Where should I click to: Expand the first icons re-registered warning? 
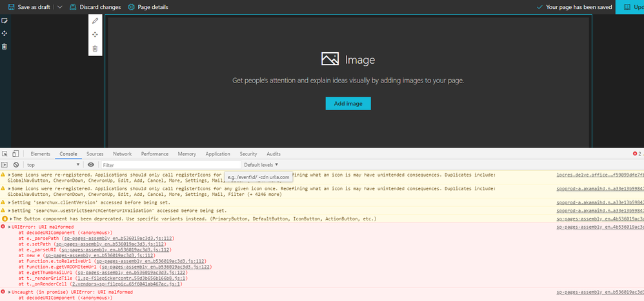[10, 175]
